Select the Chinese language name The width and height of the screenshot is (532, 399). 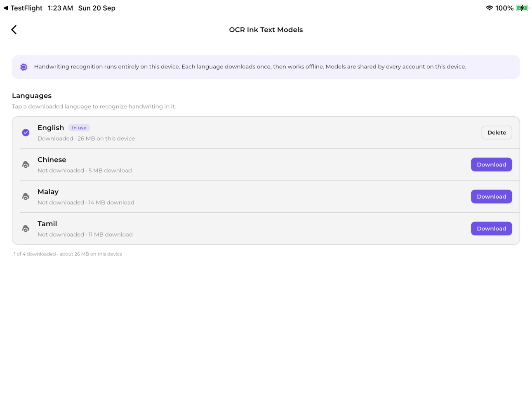pyautogui.click(x=52, y=160)
